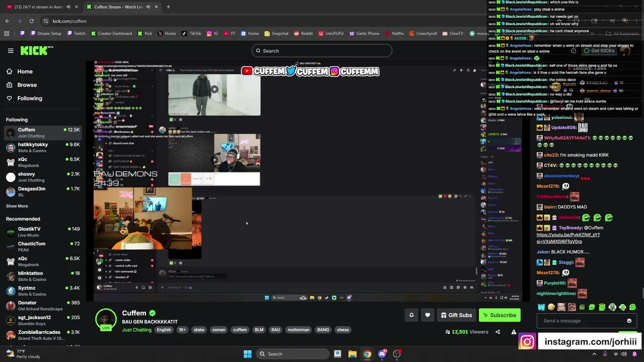Click the motionman tag
Viewport: 644px width, 362px height.
298,330
